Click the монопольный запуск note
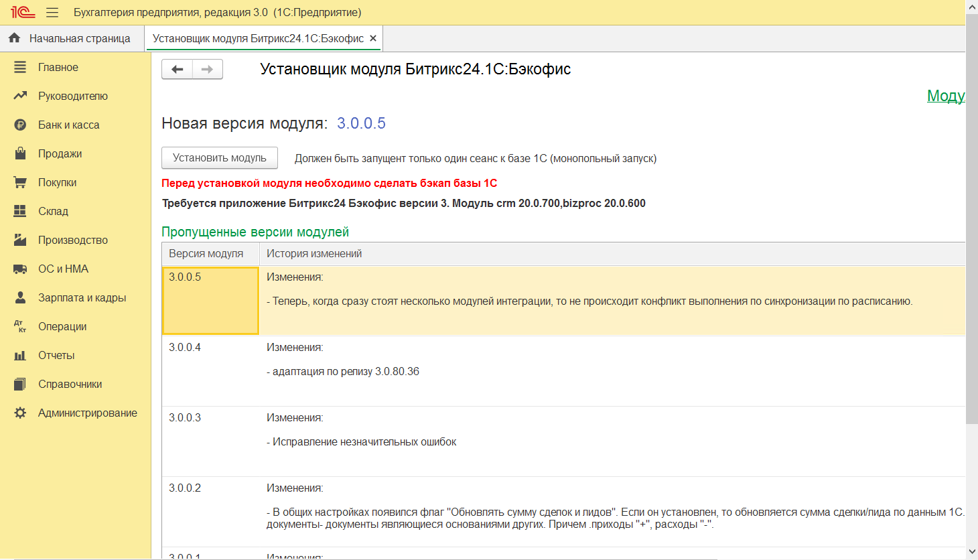The height and width of the screenshot is (560, 978). (x=476, y=159)
